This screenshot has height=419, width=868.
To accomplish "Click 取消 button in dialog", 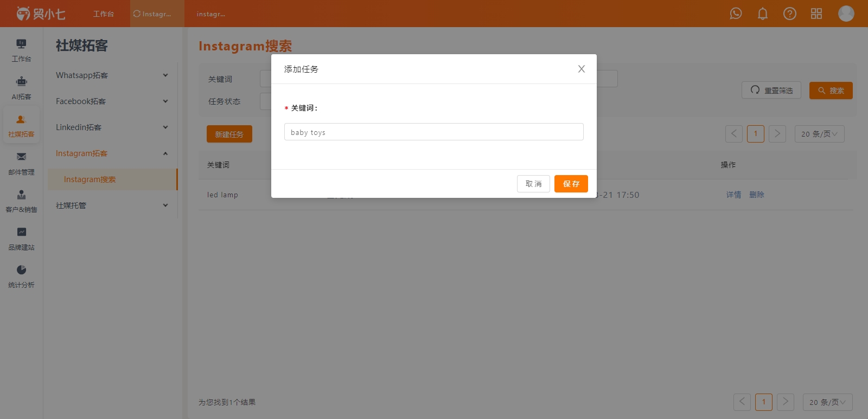I will point(533,184).
